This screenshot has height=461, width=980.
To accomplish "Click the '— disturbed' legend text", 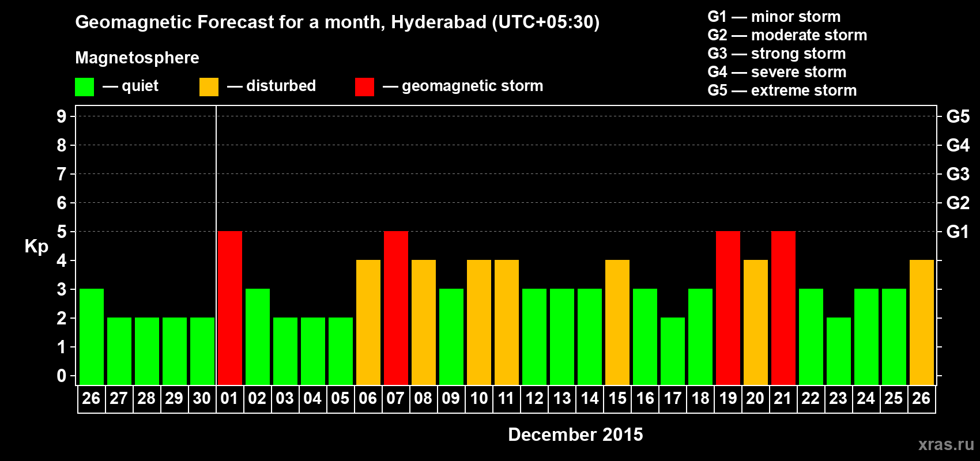I will tap(272, 86).
